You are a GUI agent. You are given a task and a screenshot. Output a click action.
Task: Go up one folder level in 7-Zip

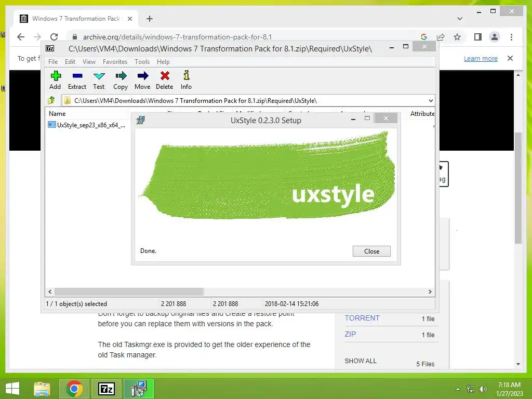pyautogui.click(x=51, y=100)
